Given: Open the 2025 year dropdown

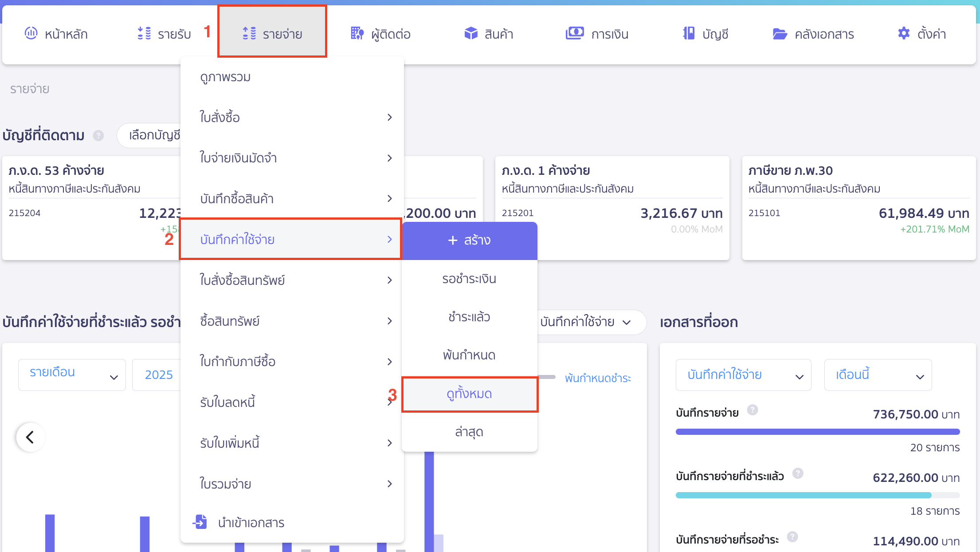Looking at the screenshot, I should point(157,375).
